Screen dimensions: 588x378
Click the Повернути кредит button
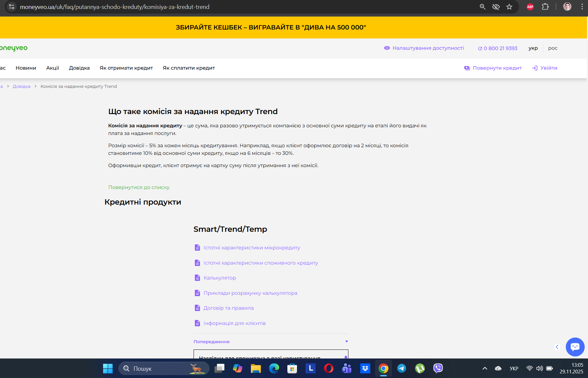coord(493,68)
